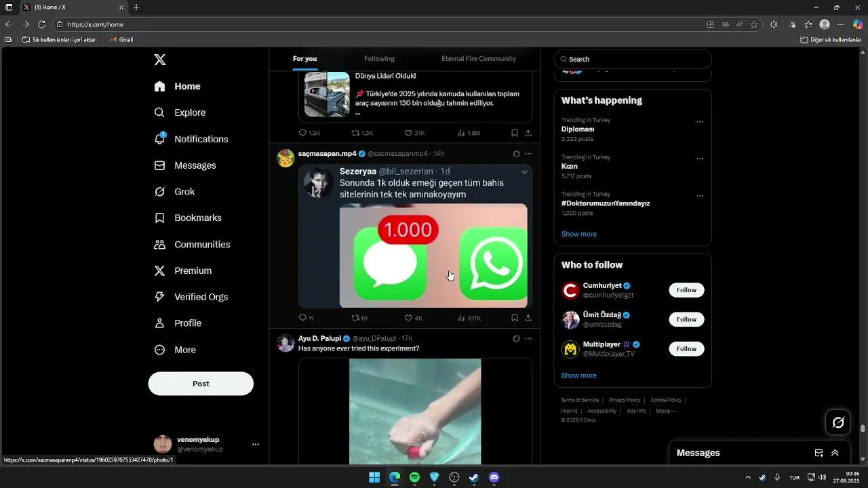Click the X logo in sidebar
The height and width of the screenshot is (488, 868).
[x=160, y=60]
